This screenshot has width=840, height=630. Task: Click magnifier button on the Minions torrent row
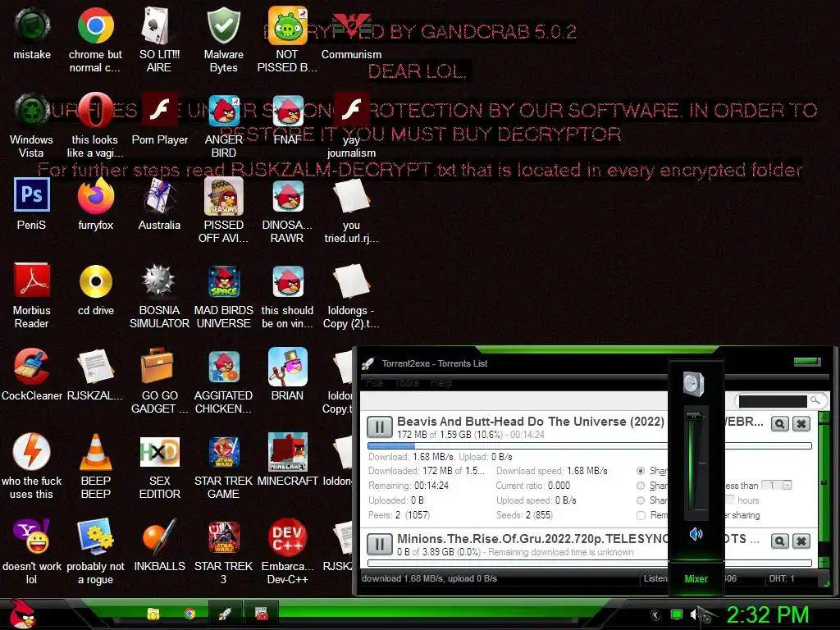click(x=779, y=541)
